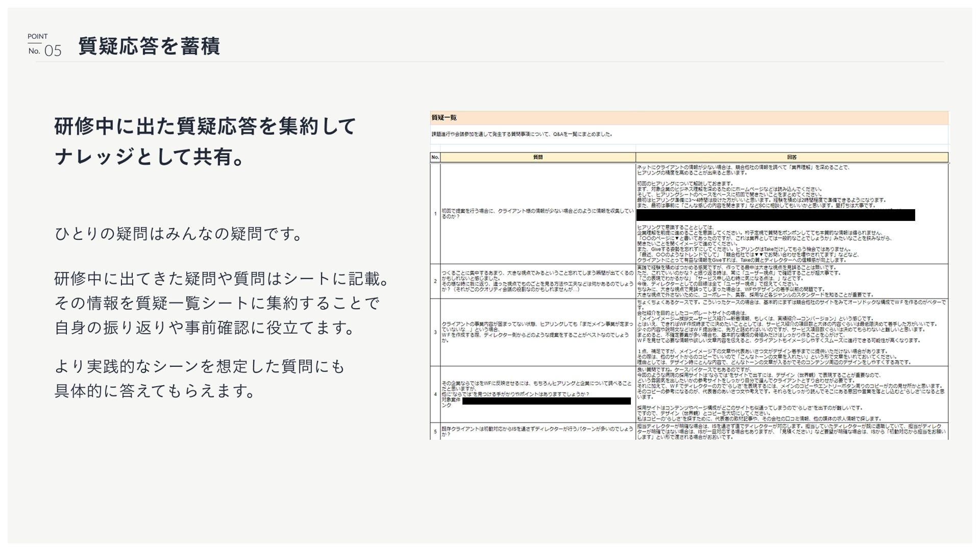Image resolution: width=980 pixels, height=551 pixels.
Task: Click the line 自身の振り返りや事前確認に役立てます。
Action: tap(205, 328)
